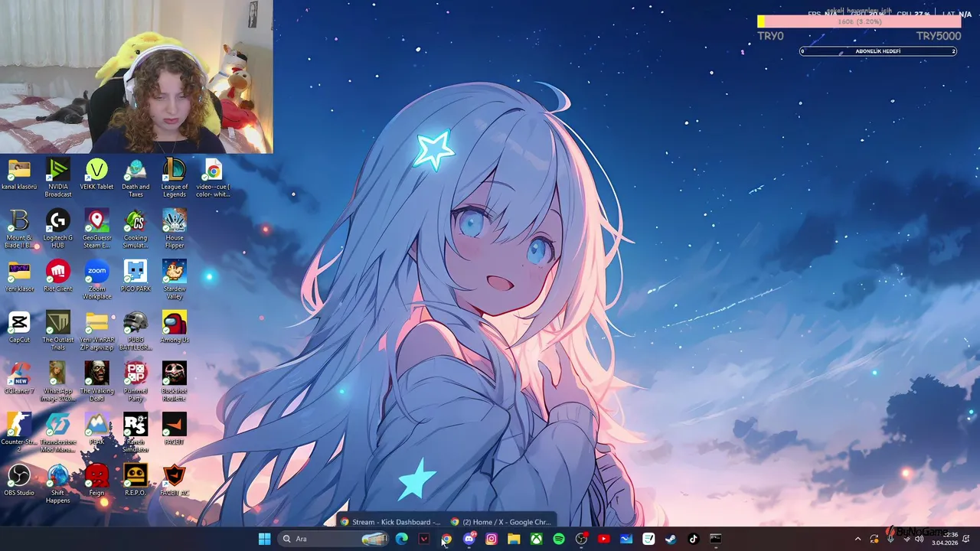The width and height of the screenshot is (980, 551).
Task: Select Shift Happens desktop icon
Action: pyautogui.click(x=58, y=484)
